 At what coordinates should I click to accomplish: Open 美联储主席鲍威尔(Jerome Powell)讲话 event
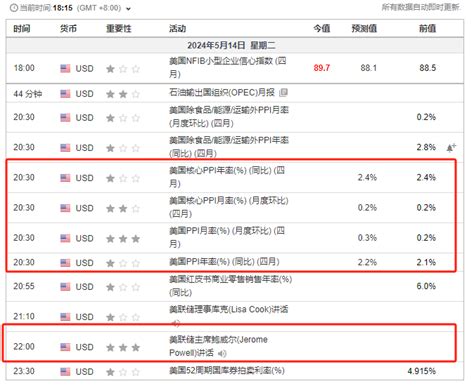pyautogui.click(x=218, y=346)
